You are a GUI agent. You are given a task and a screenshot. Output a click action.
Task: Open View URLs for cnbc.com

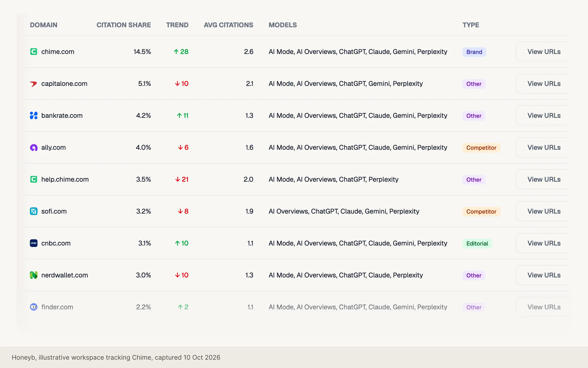[542, 243]
